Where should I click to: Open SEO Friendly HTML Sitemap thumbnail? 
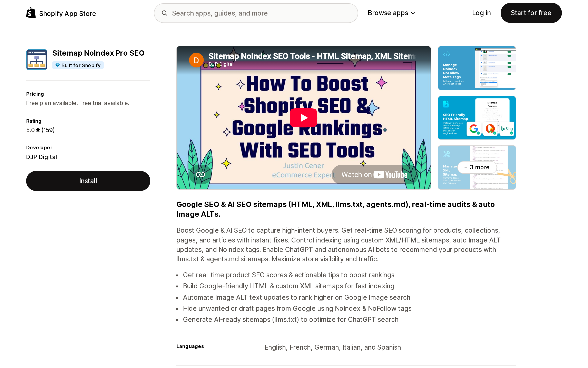click(477, 118)
